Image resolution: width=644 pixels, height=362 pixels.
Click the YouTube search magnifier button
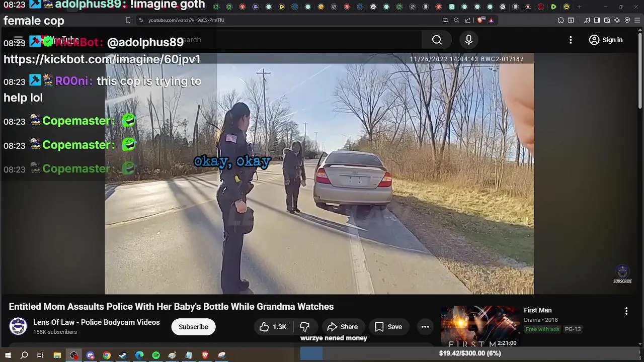click(x=437, y=40)
